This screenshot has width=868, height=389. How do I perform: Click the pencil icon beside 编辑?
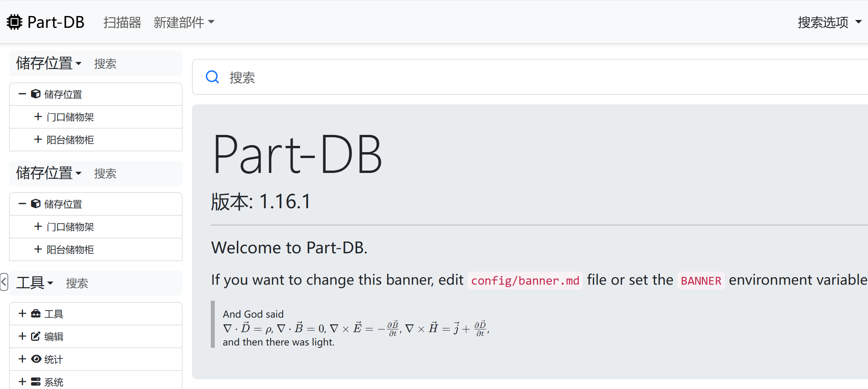point(36,336)
